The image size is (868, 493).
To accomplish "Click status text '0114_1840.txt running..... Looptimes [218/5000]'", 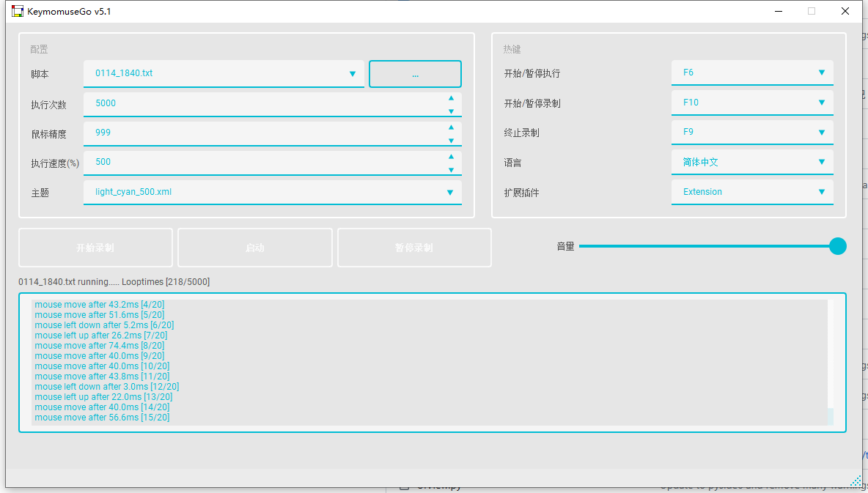I will pos(114,282).
